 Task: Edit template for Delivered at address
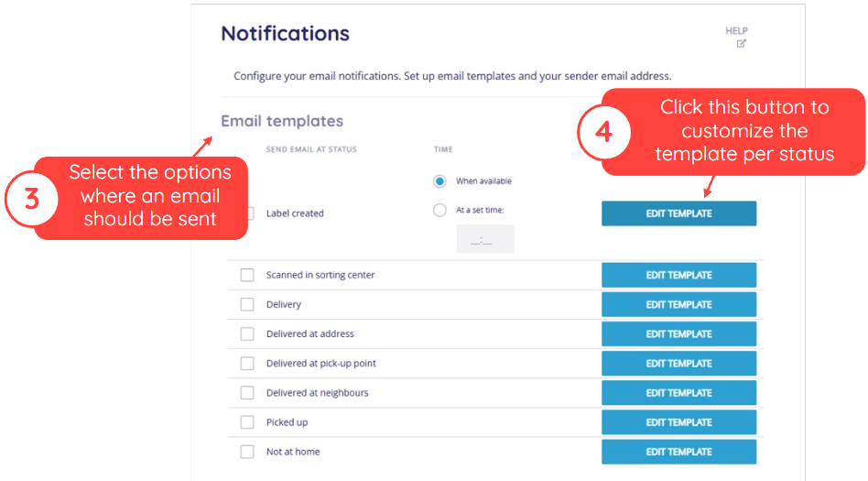pyautogui.click(x=678, y=333)
